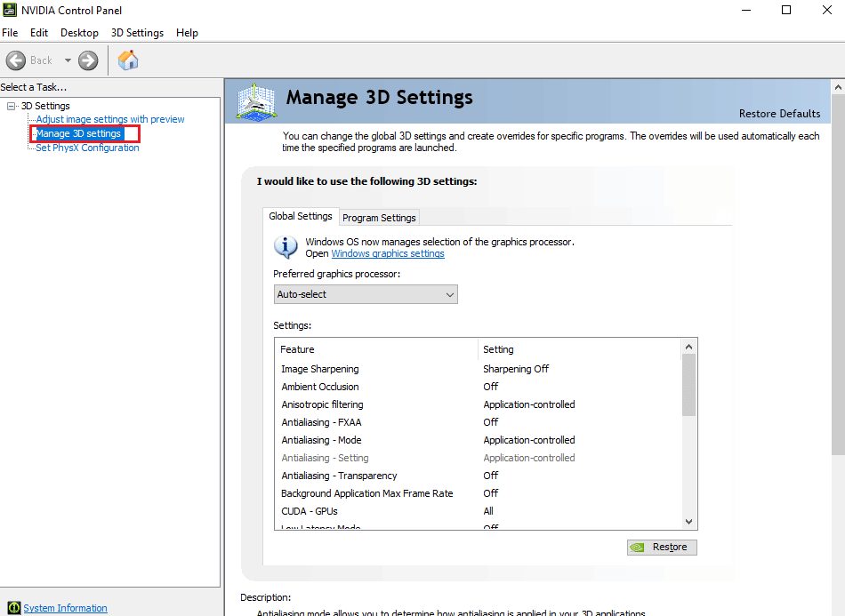
Task: Click the Forward arrow icon
Action: tap(88, 60)
